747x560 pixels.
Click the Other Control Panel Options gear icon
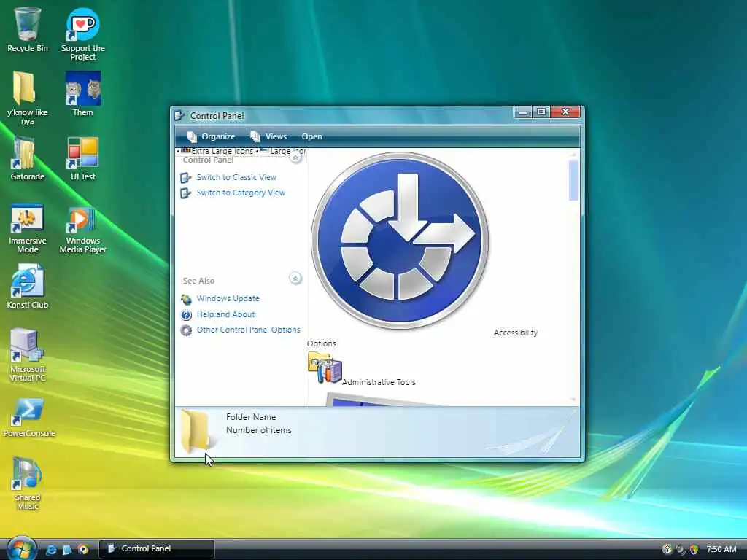click(186, 330)
